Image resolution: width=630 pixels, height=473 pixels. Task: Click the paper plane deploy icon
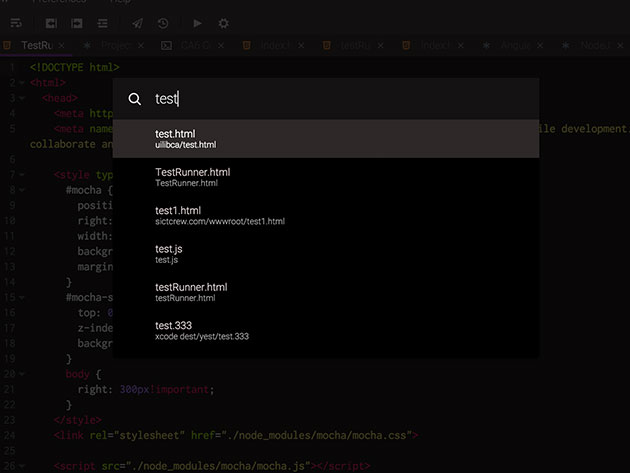point(137,23)
